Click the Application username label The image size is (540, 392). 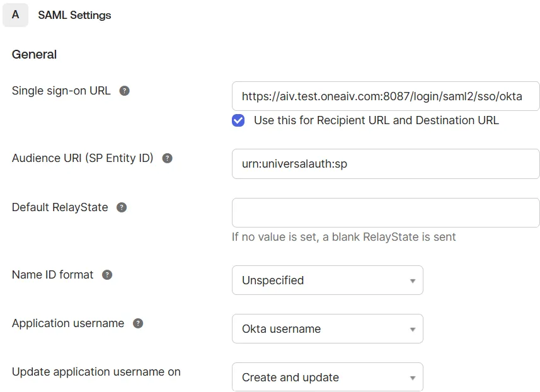68,323
